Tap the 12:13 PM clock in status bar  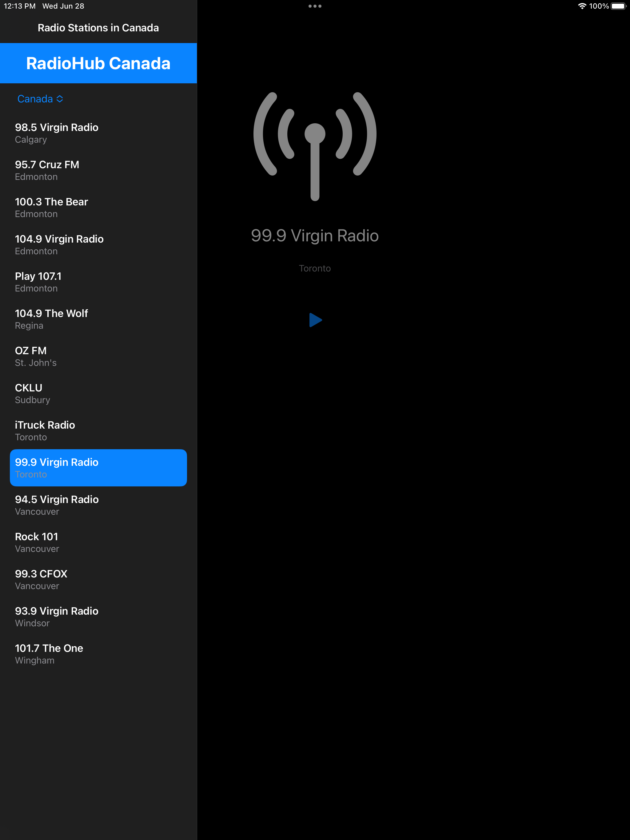click(20, 6)
